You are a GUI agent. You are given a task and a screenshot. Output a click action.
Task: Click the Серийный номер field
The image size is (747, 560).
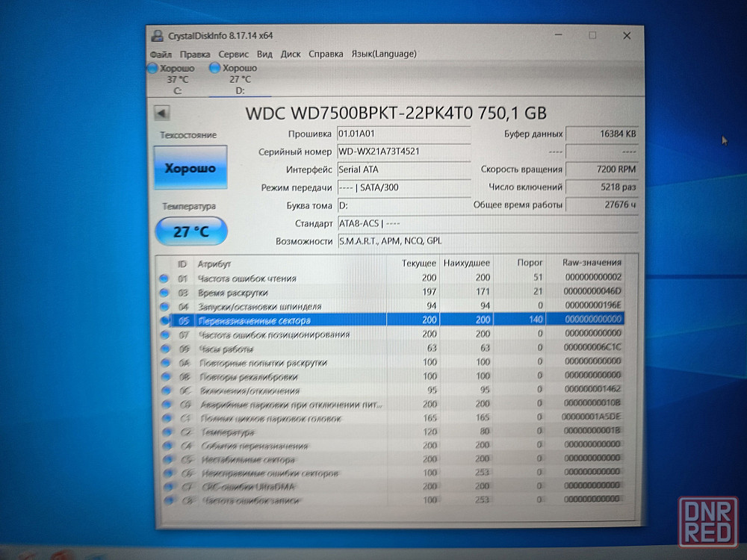pos(403,152)
